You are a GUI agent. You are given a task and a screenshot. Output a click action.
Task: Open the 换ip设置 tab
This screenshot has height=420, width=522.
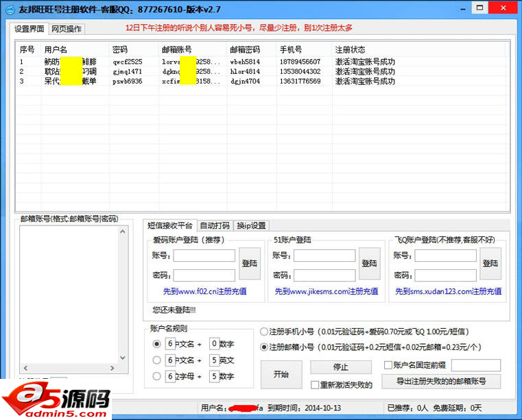click(x=251, y=226)
